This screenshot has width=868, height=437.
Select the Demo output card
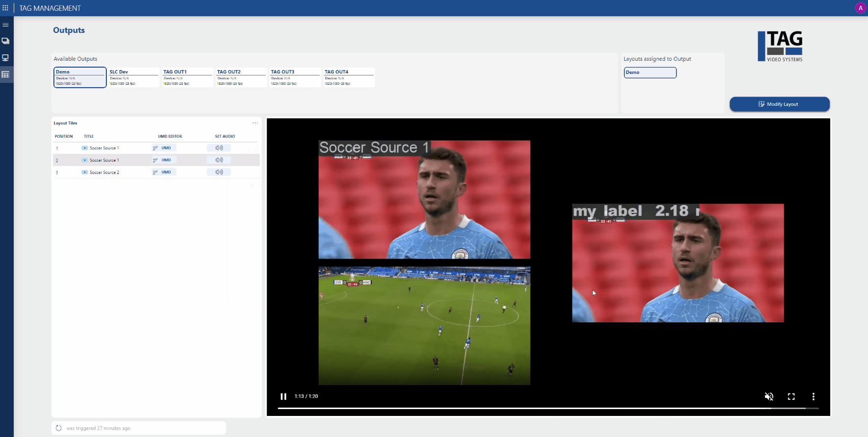point(80,77)
